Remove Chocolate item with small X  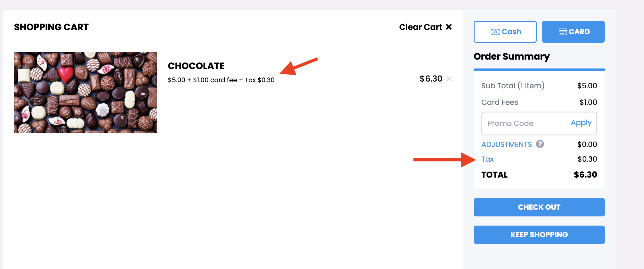click(x=449, y=79)
